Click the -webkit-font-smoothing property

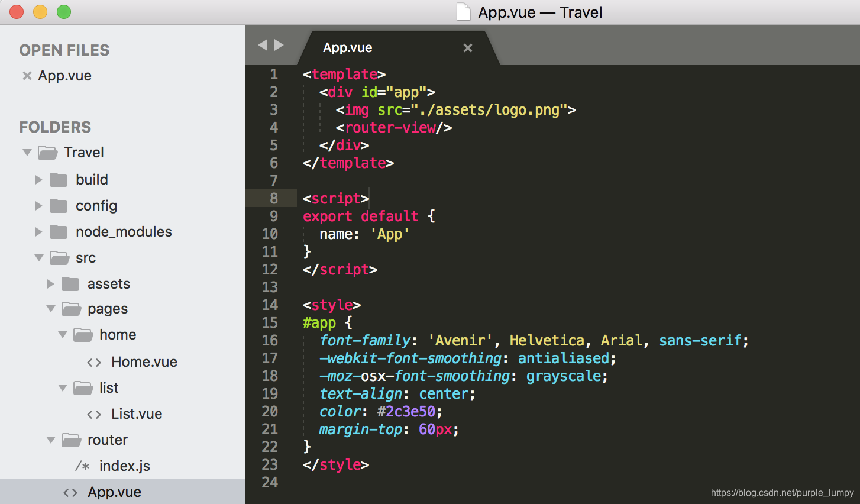410,358
